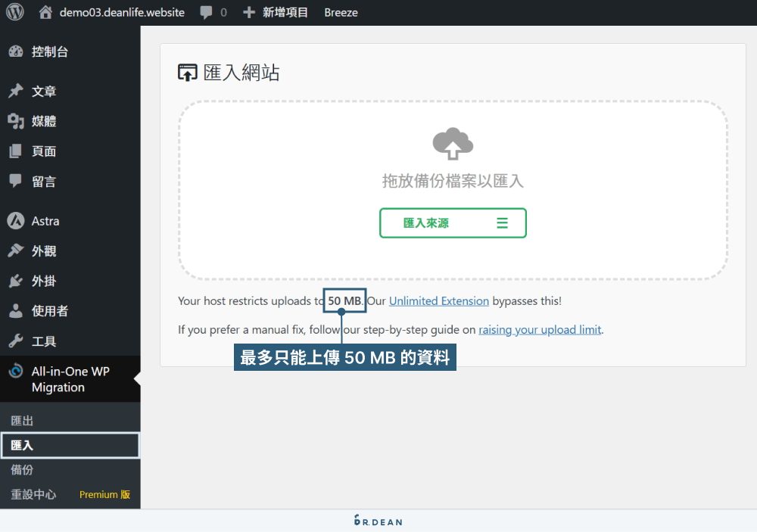This screenshot has width=757, height=532.
Task: Click Breeze in the top admin bar
Action: pyautogui.click(x=341, y=12)
